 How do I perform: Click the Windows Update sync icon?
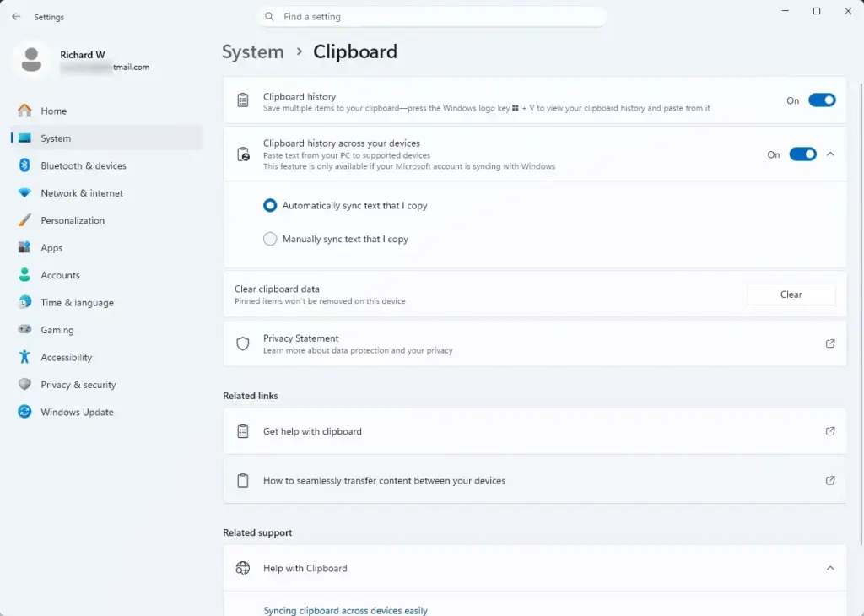click(24, 412)
